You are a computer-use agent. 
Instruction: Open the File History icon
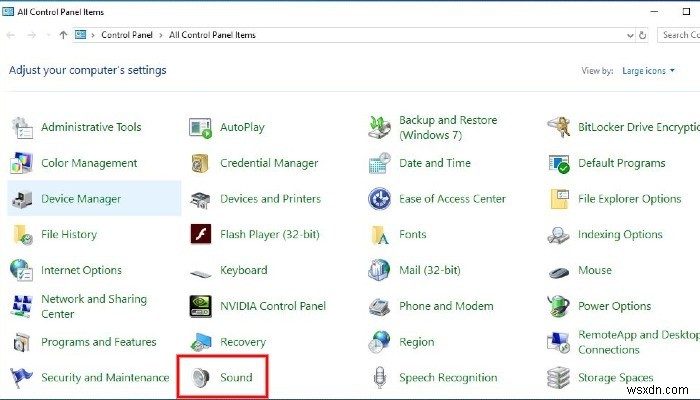pyautogui.click(x=22, y=235)
